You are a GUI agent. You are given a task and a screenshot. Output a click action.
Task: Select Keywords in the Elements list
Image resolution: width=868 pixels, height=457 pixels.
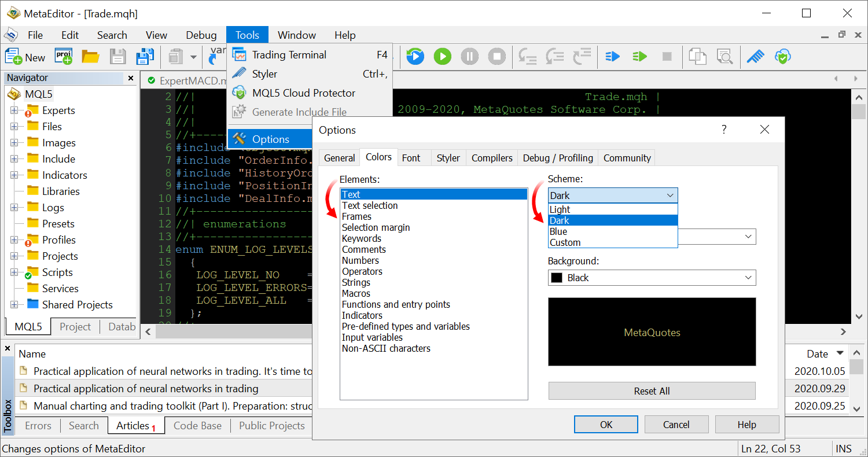(434, 238)
